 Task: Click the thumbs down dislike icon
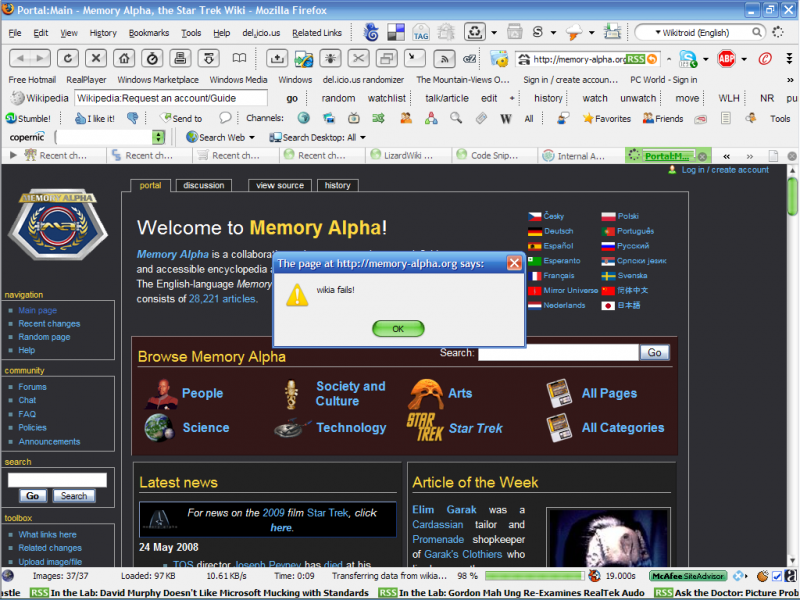pyautogui.click(x=132, y=118)
